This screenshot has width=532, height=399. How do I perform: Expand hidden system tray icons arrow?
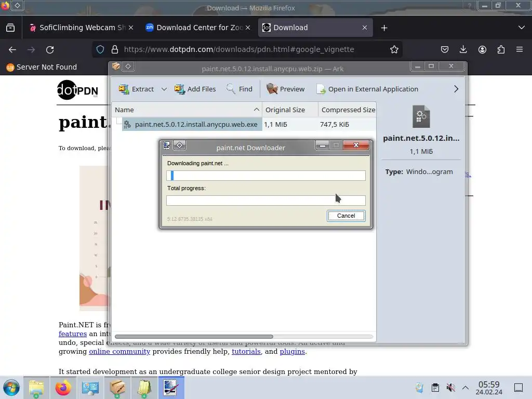click(465, 388)
